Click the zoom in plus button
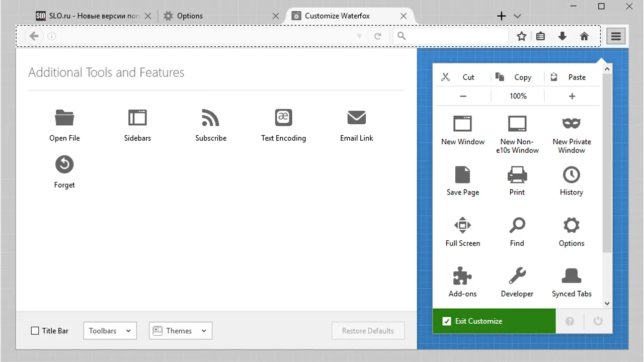Screen dimensions: 644x362 click(x=572, y=96)
